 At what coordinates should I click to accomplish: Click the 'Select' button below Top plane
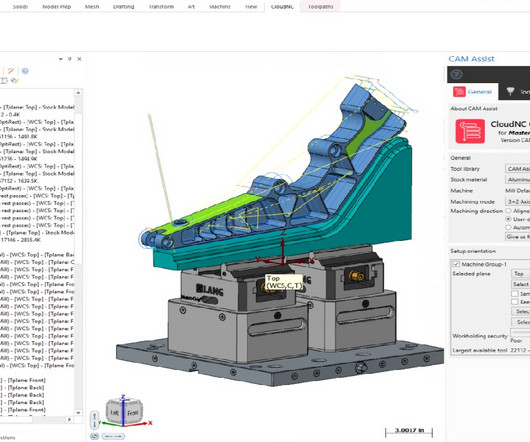tap(520, 284)
